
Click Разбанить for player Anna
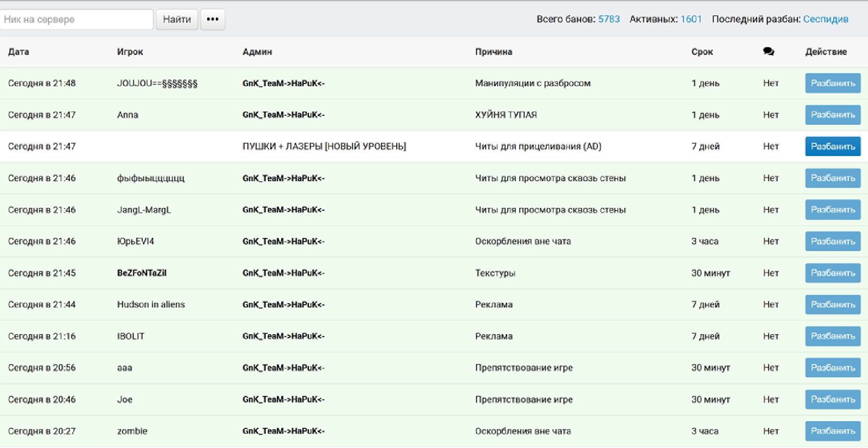point(832,115)
